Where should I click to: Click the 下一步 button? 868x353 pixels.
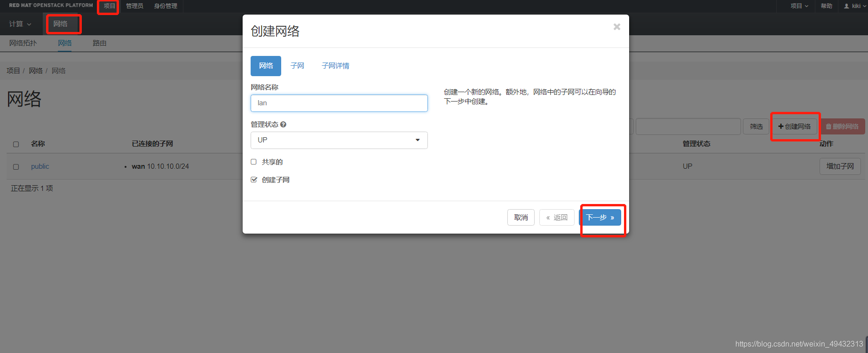600,217
